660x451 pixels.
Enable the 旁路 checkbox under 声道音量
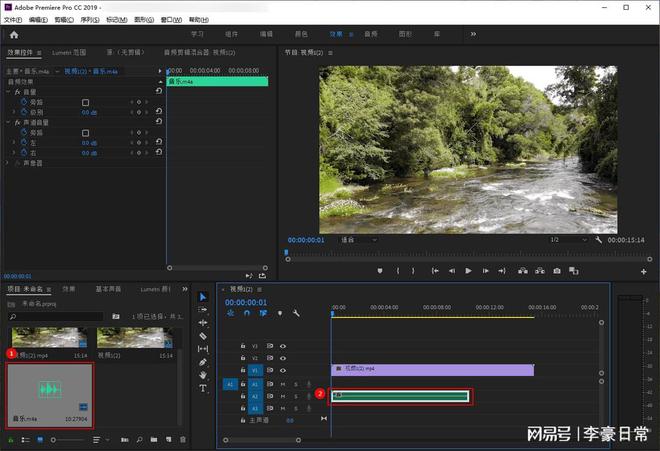(x=85, y=133)
